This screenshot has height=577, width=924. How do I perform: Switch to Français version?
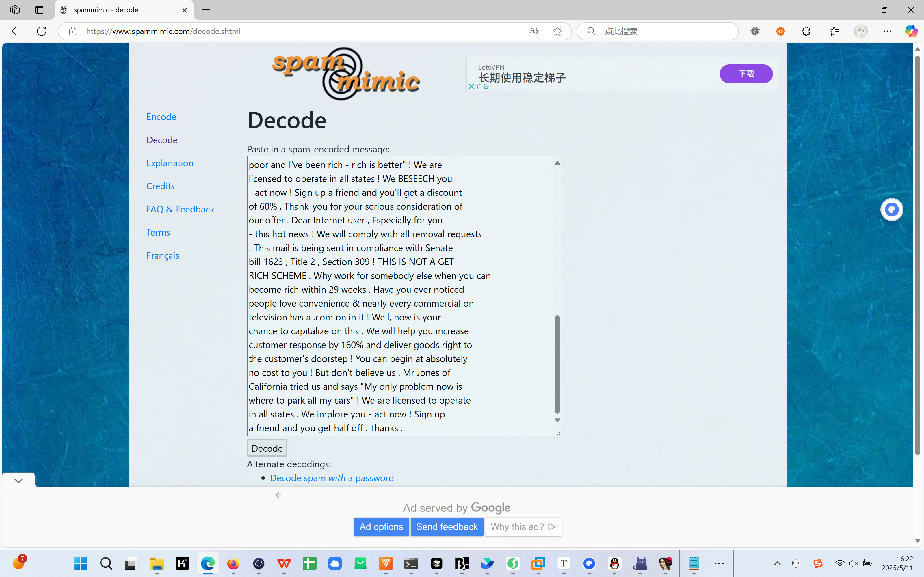point(163,255)
